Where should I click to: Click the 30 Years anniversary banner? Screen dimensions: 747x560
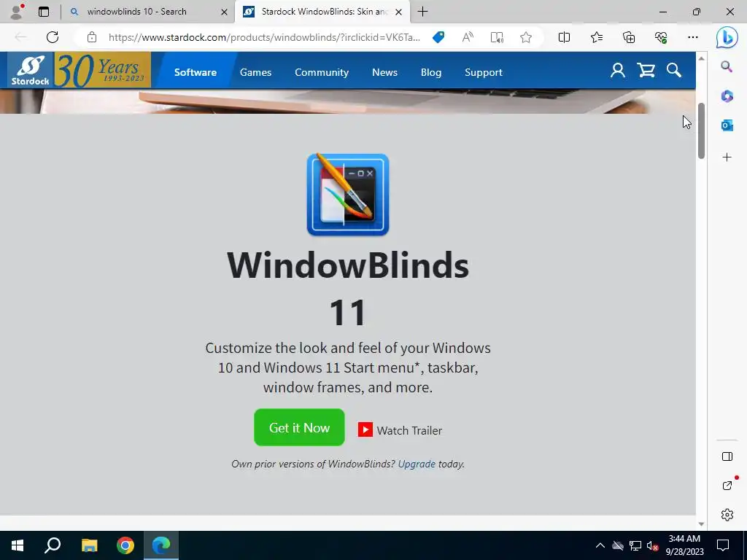tap(102, 71)
